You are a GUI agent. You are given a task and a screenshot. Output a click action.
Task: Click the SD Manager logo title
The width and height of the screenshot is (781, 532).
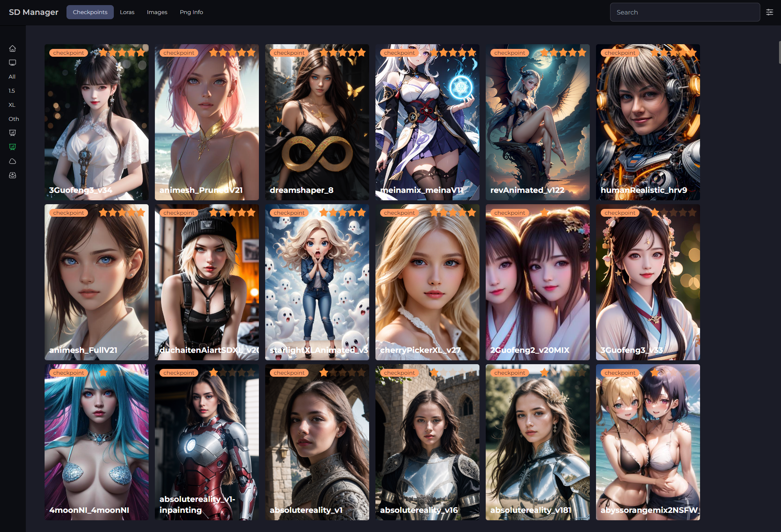pyautogui.click(x=34, y=12)
